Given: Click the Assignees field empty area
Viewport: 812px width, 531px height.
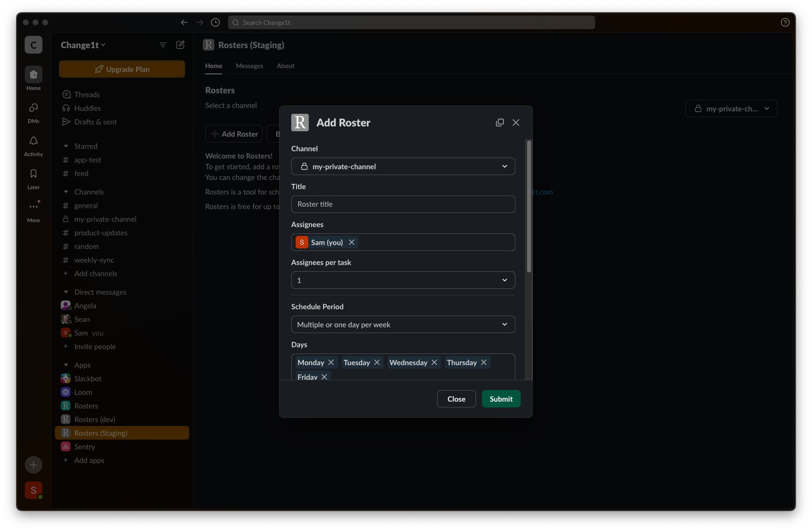Looking at the screenshot, I should [x=435, y=242].
